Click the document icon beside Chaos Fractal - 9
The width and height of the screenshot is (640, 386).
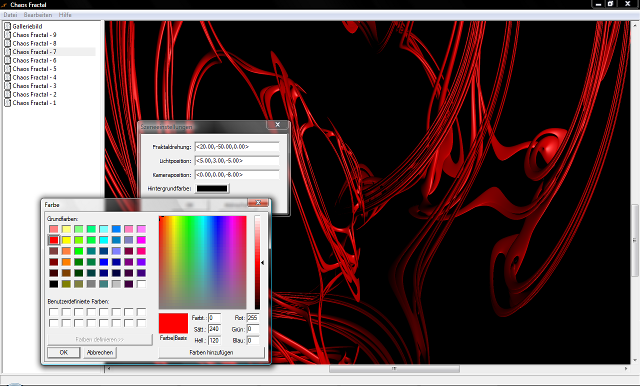pos(7,35)
